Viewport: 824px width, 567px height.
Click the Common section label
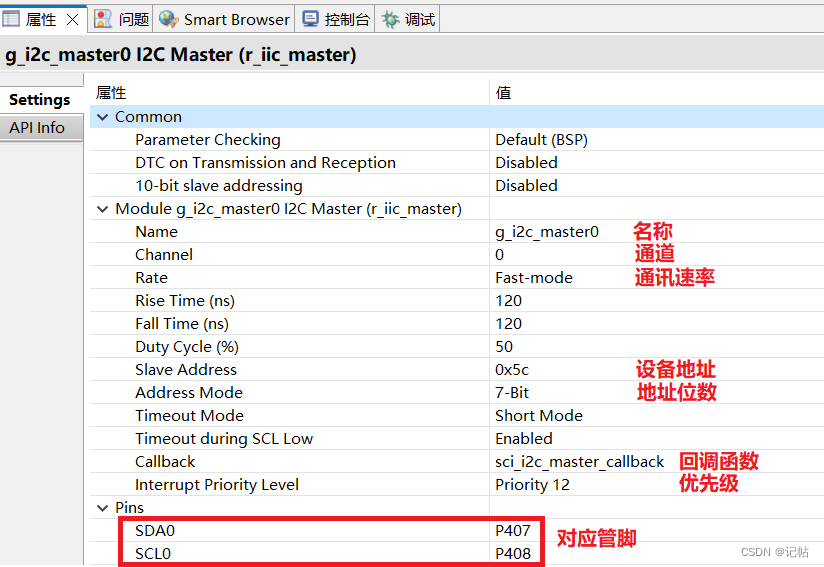(148, 117)
